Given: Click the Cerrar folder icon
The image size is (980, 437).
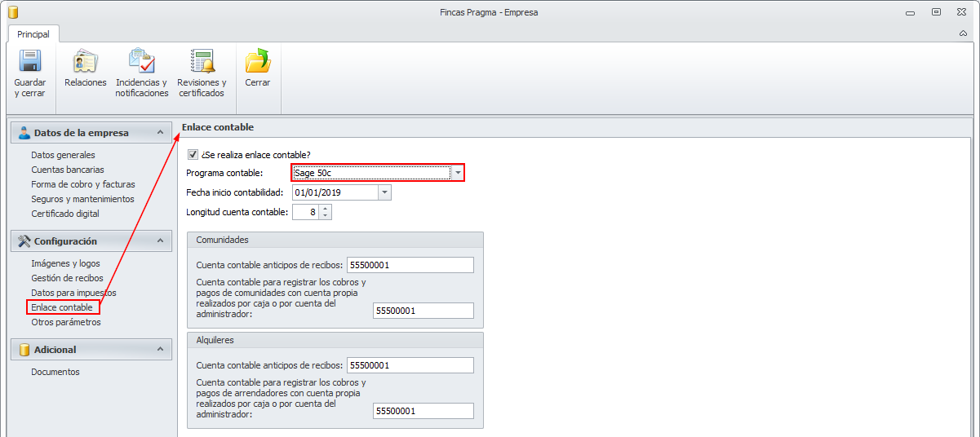Looking at the screenshot, I should pos(258,61).
